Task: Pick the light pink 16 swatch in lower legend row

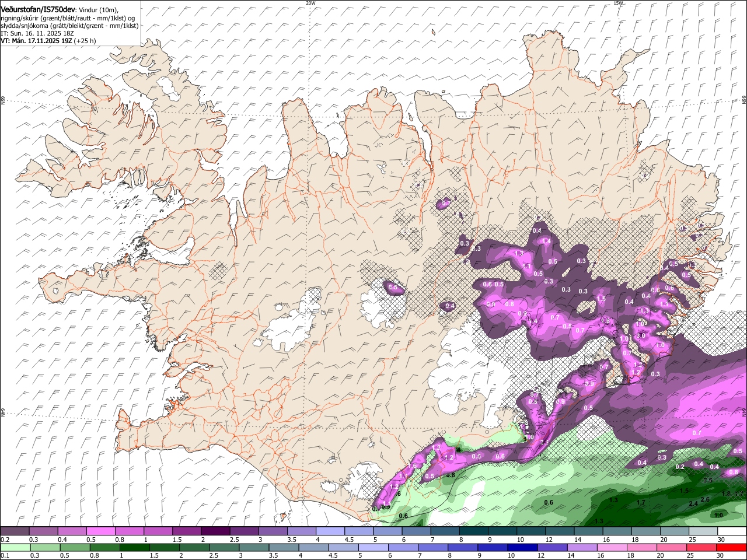Action: [612, 547]
